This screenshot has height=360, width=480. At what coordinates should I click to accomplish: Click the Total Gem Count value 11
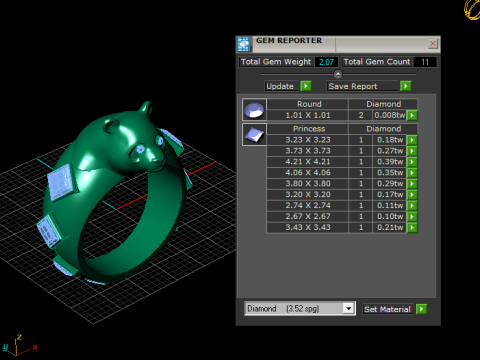click(x=425, y=62)
